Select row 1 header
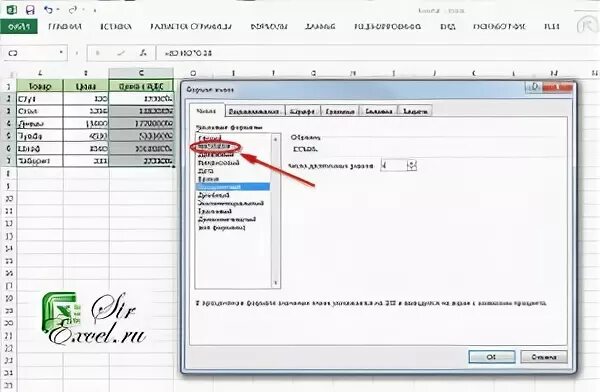This screenshot has height=392, width=600. tap(8, 86)
